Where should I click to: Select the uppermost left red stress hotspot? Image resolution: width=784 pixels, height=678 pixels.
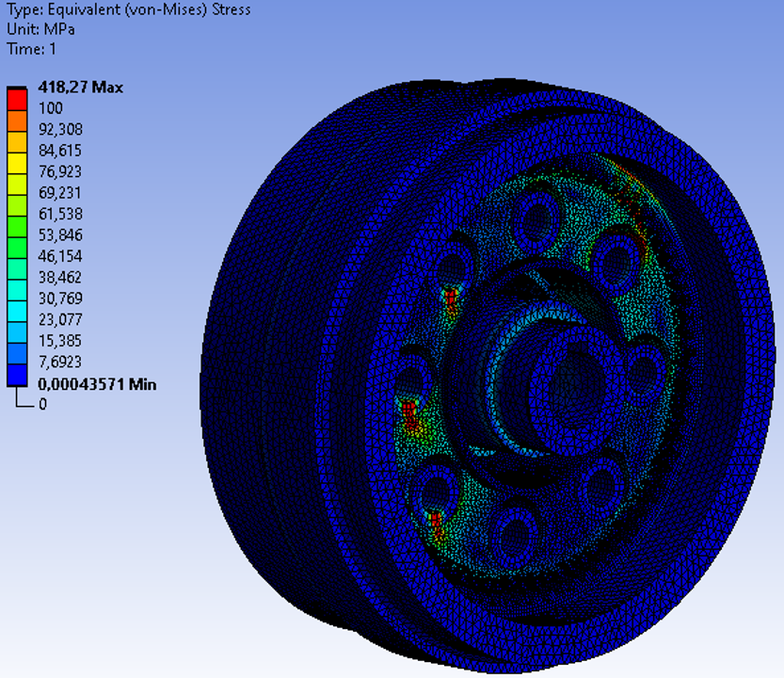[451, 299]
